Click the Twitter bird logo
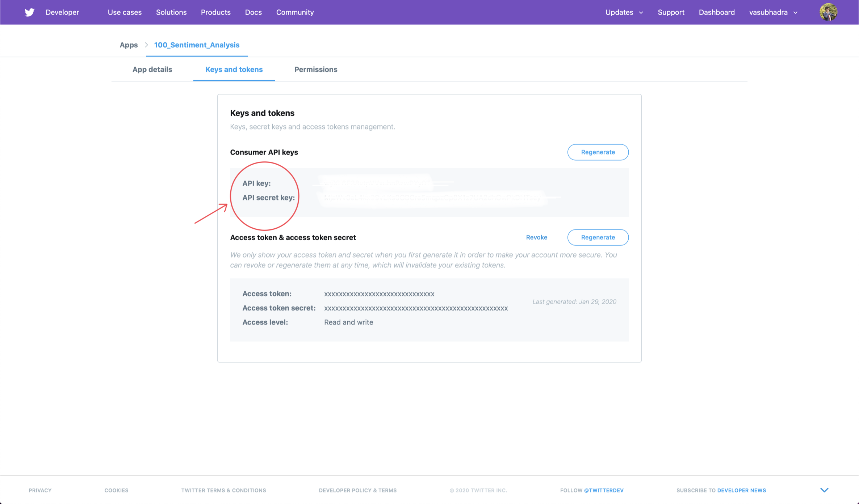The image size is (859, 504). pyautogui.click(x=29, y=12)
